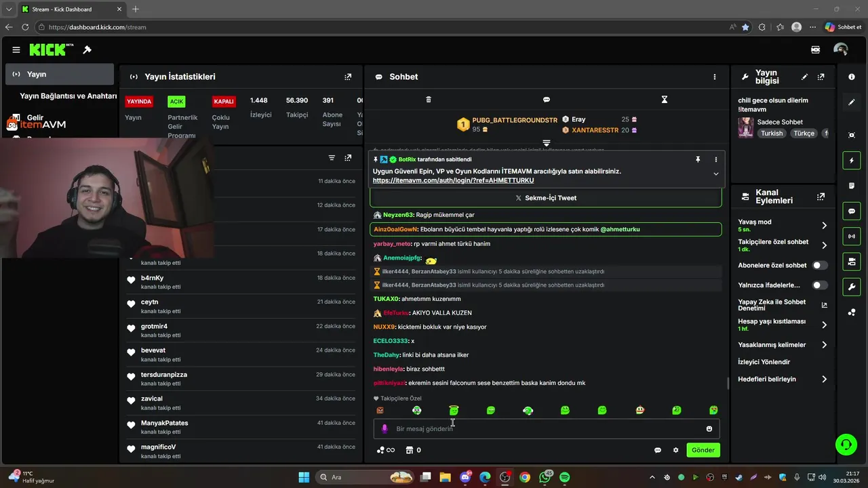
Task: Click the Sadece Sohbet category thumbnail
Action: coord(745,127)
